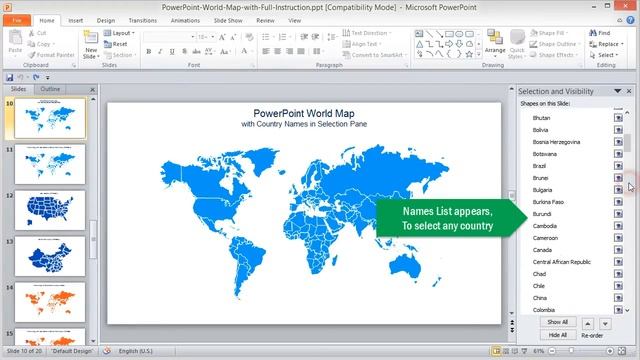
Task: Click the Reset slide button
Action: coord(116,44)
